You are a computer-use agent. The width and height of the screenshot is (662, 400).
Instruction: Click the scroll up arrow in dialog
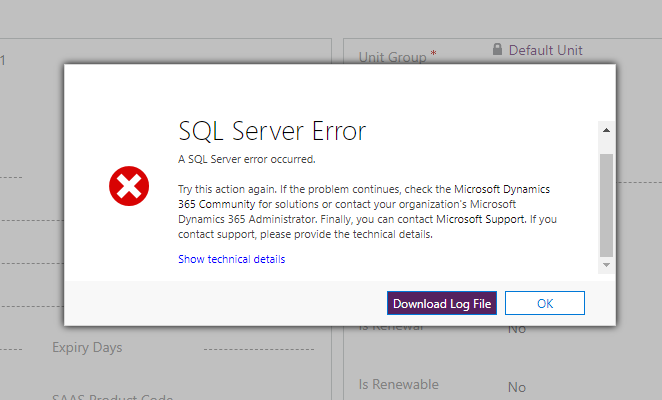(x=606, y=130)
